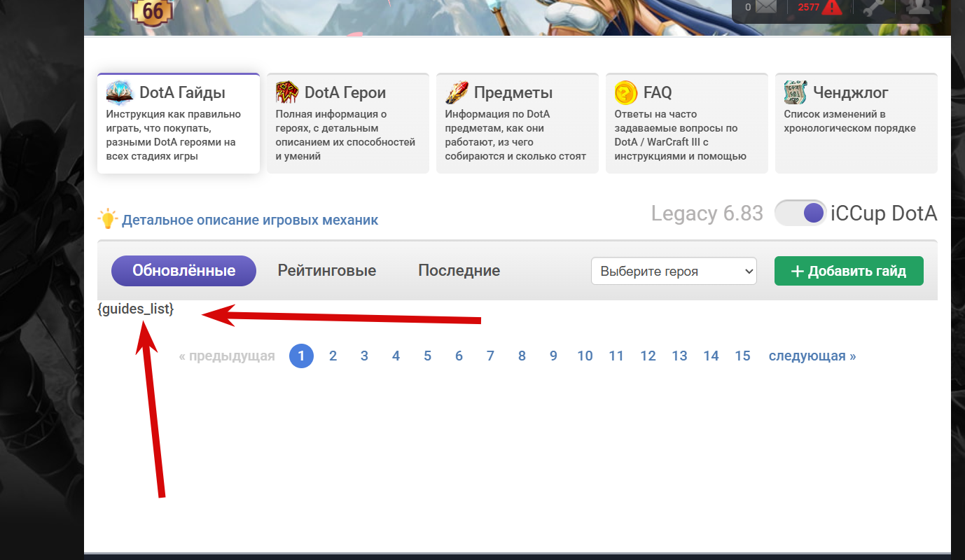Viewport: 965px width, 560px height.
Task: Switch to the Последние tab
Action: point(459,271)
